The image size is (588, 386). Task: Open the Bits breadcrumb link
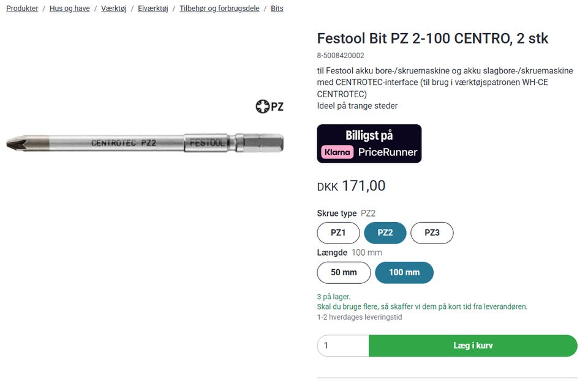(x=277, y=9)
